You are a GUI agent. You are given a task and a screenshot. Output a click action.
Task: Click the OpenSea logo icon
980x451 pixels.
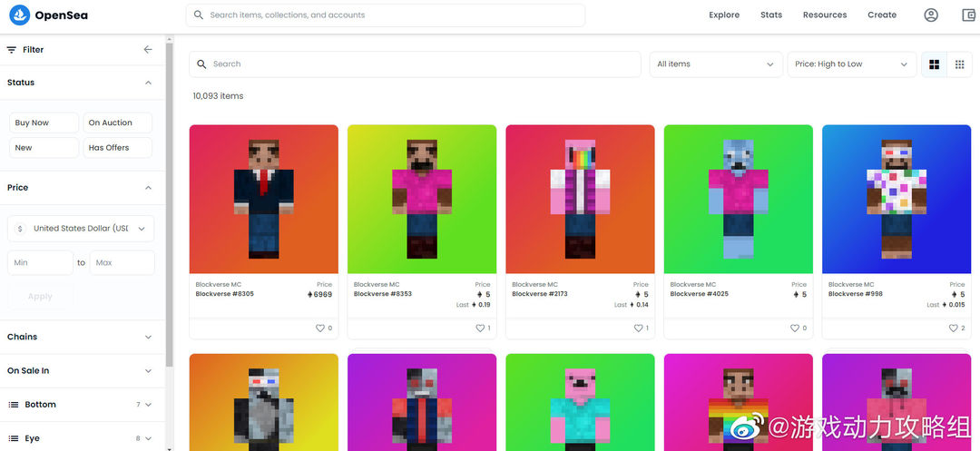click(19, 15)
